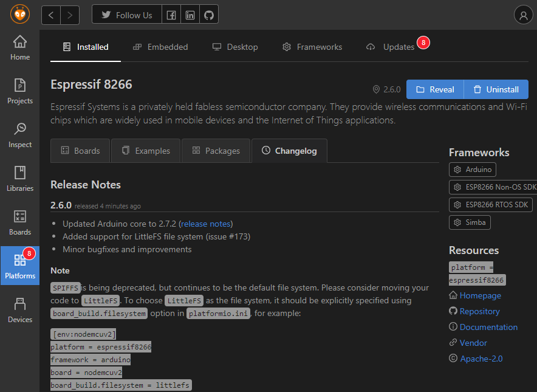Viewport: 537px width, 392px height.
Task: Open the user account profile icon
Action: (x=523, y=15)
